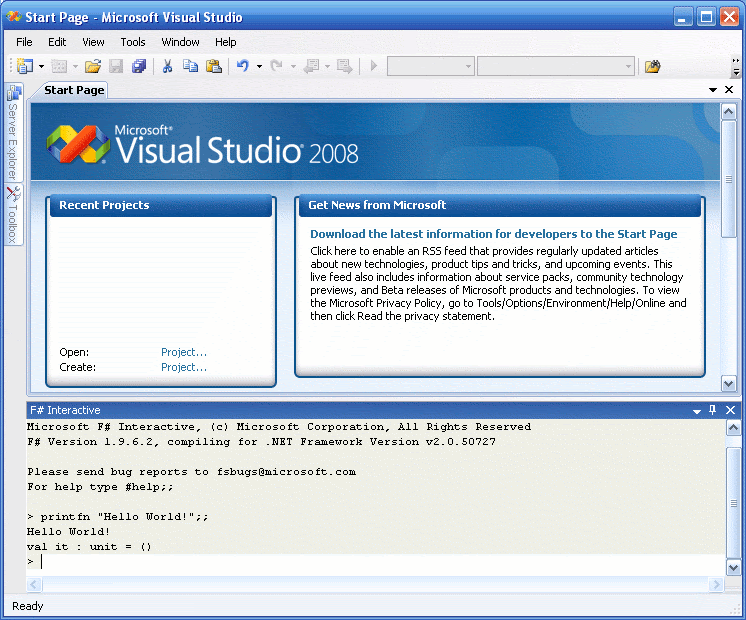This screenshot has width=746, height=620.
Task: Close the Start Page document tab
Action: pyautogui.click(x=729, y=89)
